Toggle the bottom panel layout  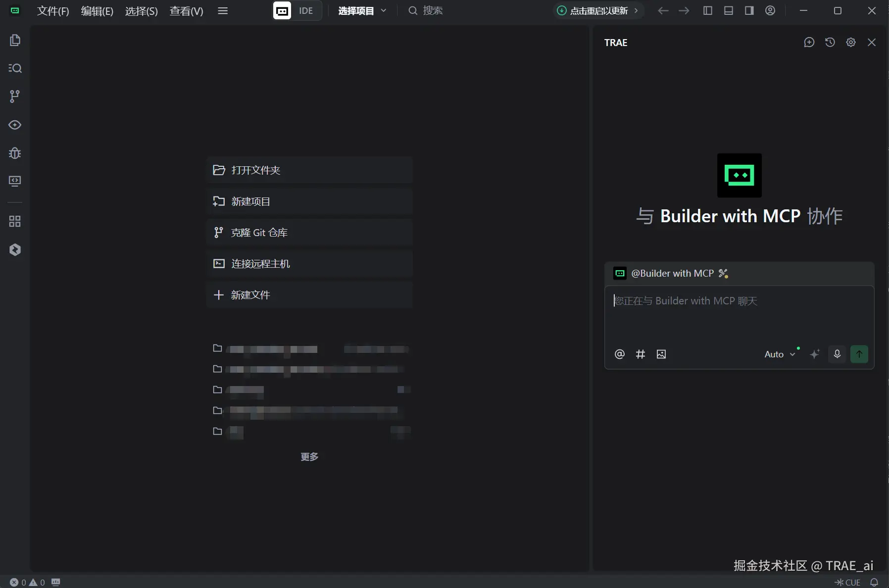coord(729,10)
